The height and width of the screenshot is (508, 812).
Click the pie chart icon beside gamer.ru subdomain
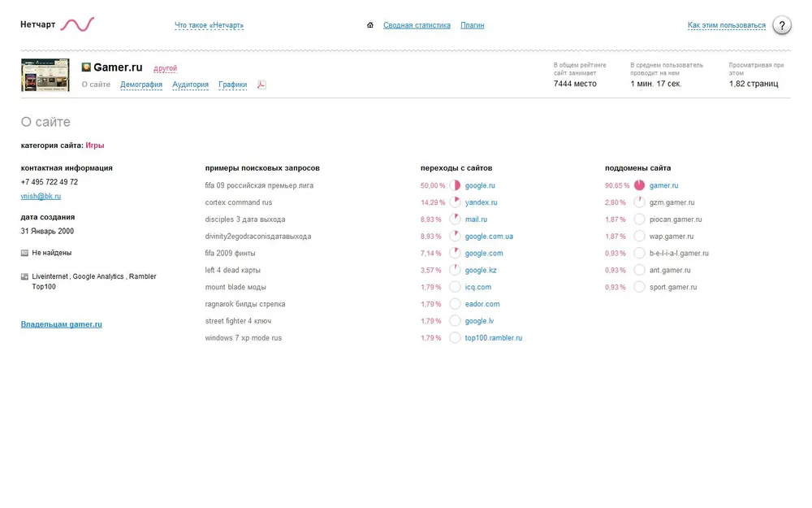639,185
